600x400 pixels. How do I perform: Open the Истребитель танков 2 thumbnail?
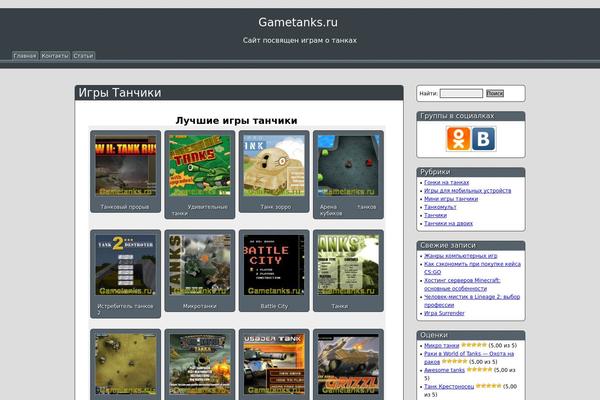pos(126,265)
